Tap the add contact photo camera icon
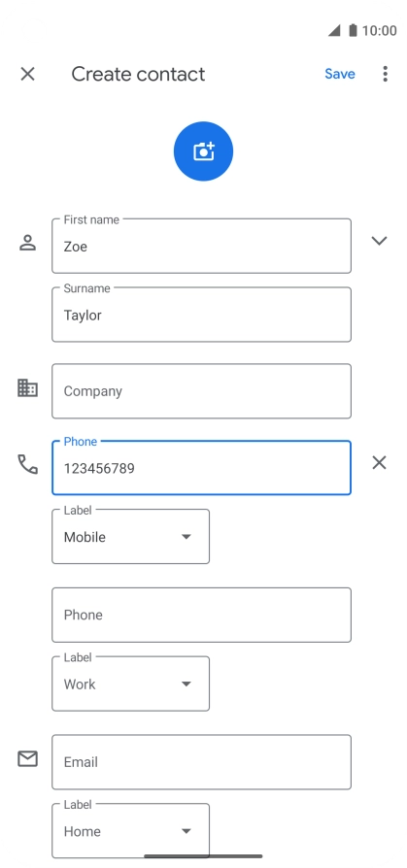Viewport: 407px width, 868px height. tap(203, 151)
